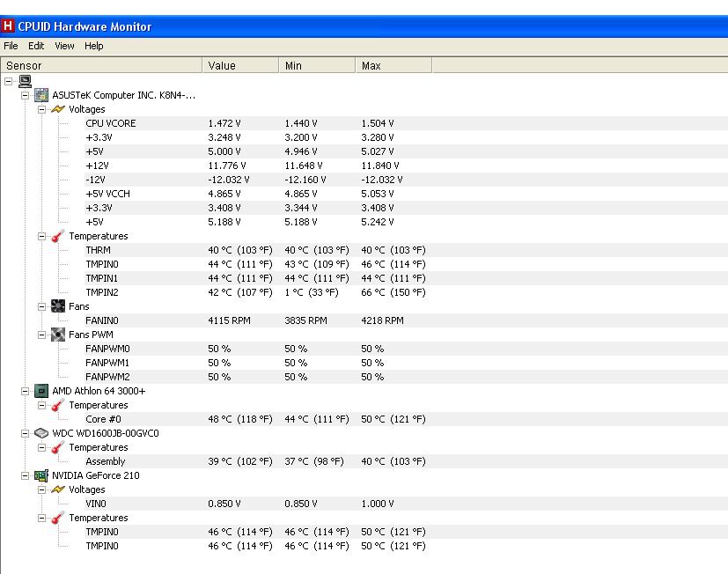728x574 pixels.
Task: Collapse the Fans PWM group
Action: click(x=41, y=335)
